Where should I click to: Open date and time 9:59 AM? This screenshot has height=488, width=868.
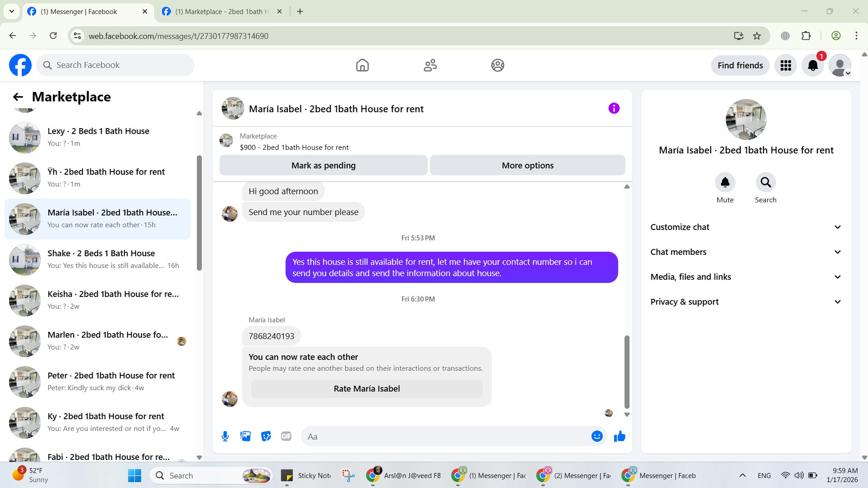[842, 475]
